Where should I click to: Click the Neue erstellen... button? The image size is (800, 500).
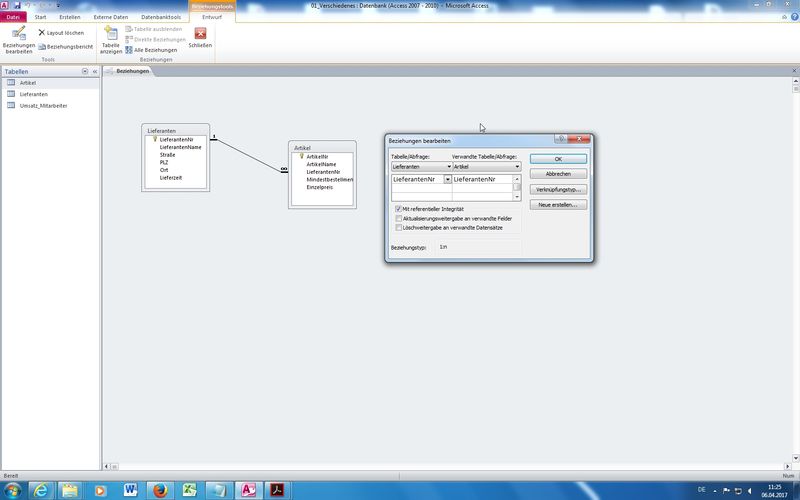pyautogui.click(x=558, y=205)
